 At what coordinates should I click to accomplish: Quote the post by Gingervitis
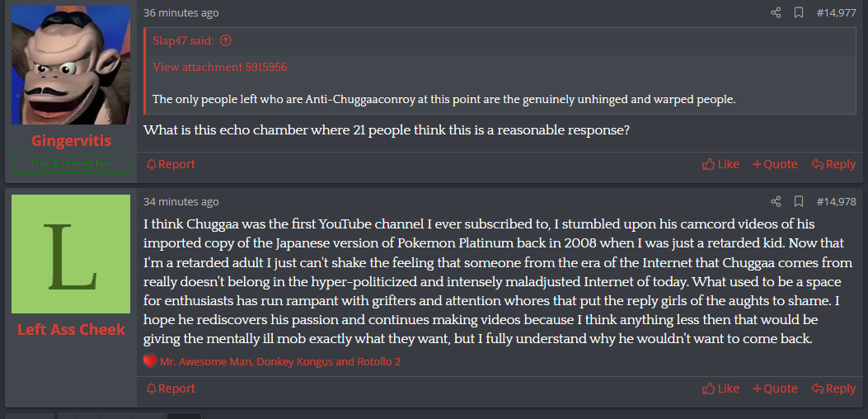pyautogui.click(x=775, y=164)
